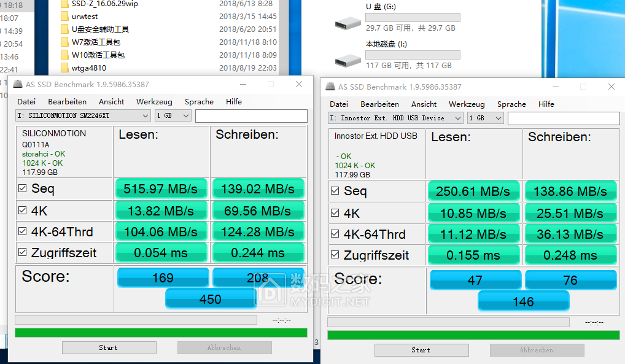Screen dimensions: 625x364
Task: Select the U盘安全辅助工具 folder icon
Action: pyautogui.click(x=64, y=29)
